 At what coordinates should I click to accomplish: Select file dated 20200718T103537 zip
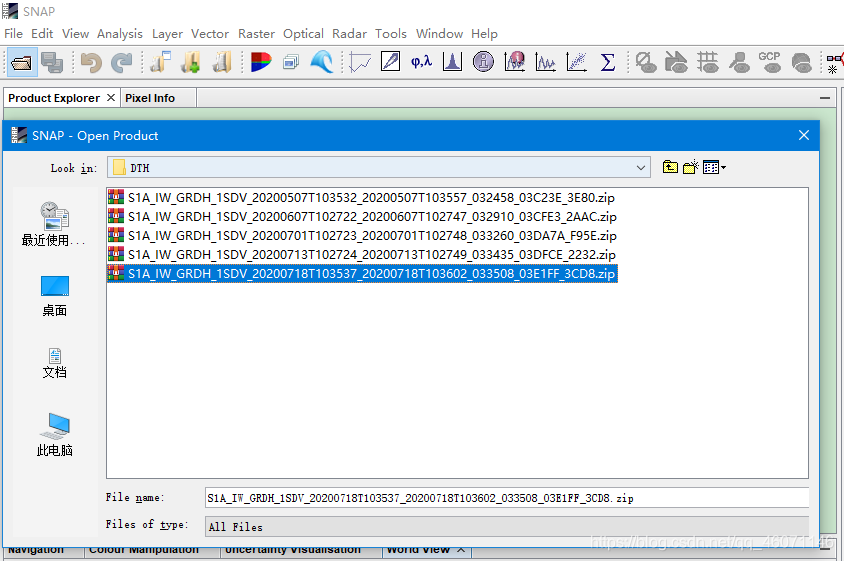[362, 274]
